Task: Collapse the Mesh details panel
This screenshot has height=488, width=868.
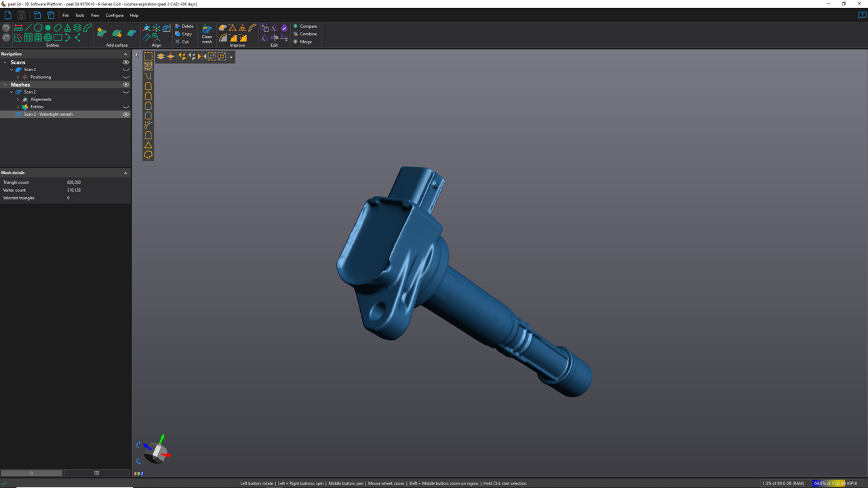Action: [x=125, y=173]
